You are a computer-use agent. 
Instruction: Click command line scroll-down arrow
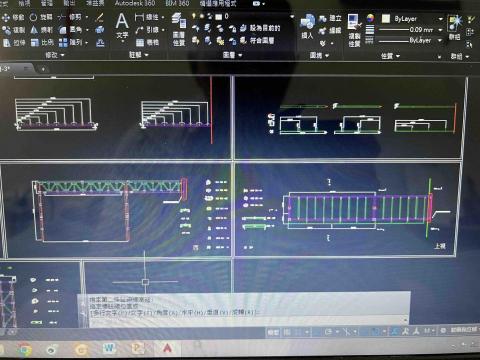[x=406, y=320]
